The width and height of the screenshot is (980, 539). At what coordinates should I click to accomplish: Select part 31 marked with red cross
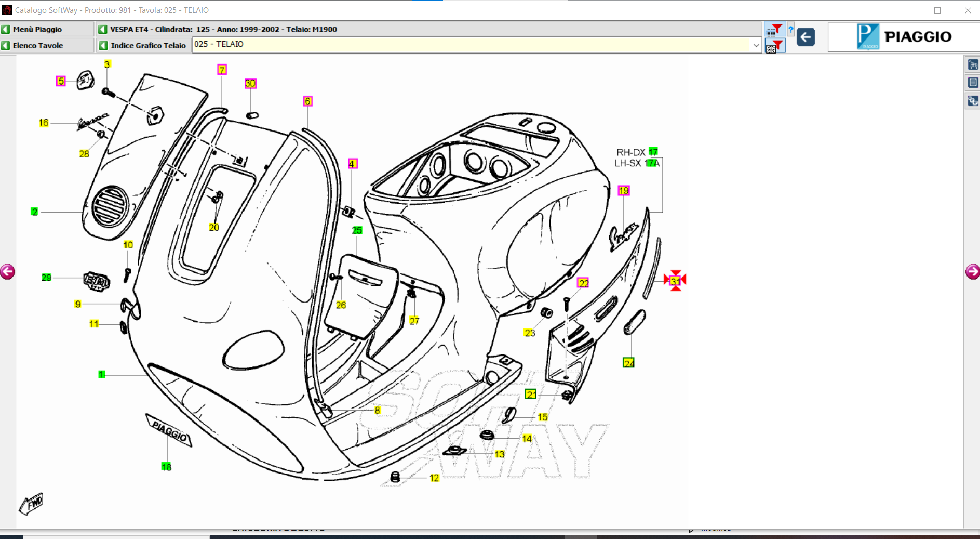[675, 281]
